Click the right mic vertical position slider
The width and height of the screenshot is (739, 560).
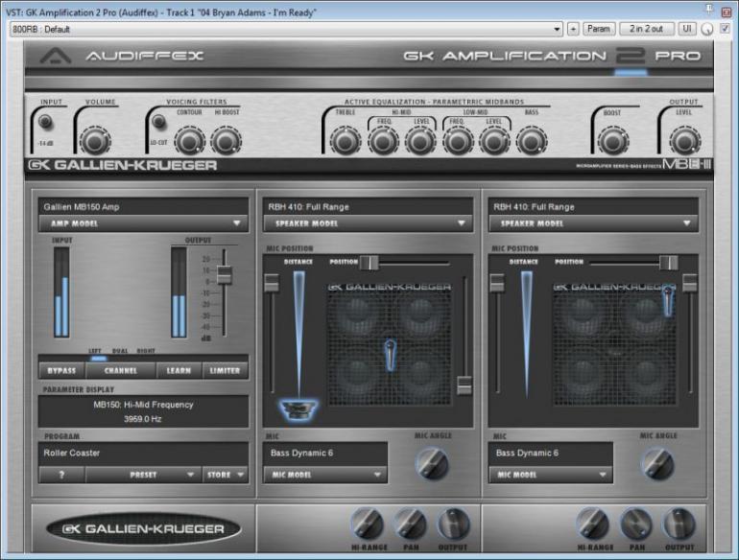click(x=690, y=283)
